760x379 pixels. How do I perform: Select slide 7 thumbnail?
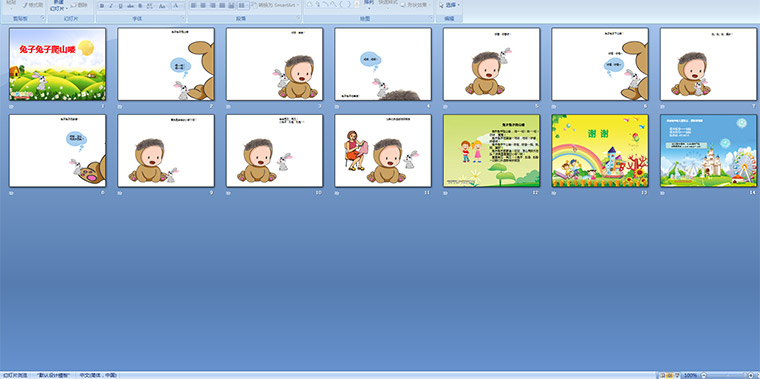coord(709,64)
